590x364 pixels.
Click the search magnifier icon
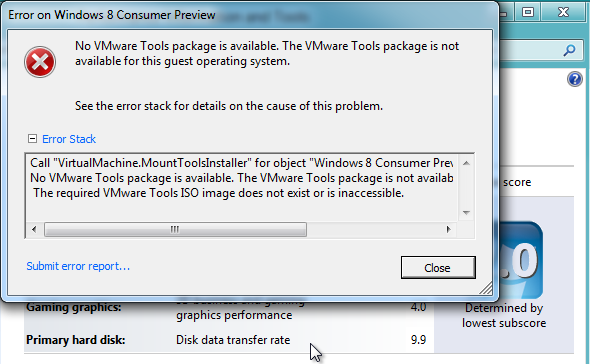pyautogui.click(x=569, y=50)
